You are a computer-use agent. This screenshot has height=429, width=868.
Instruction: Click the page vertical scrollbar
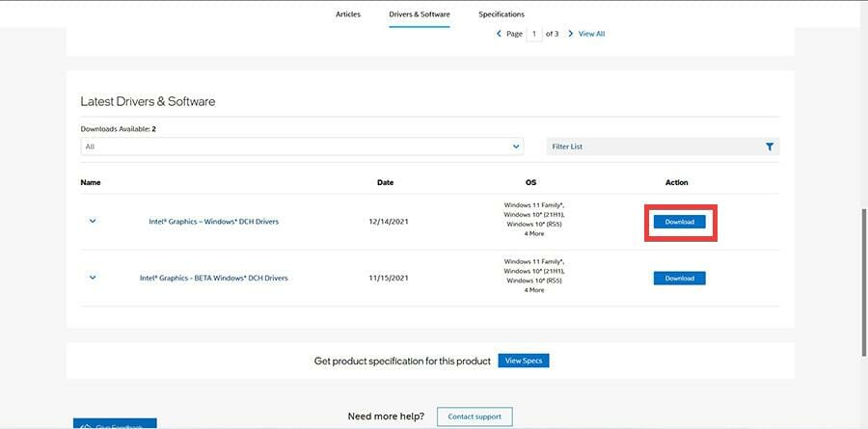[864, 282]
